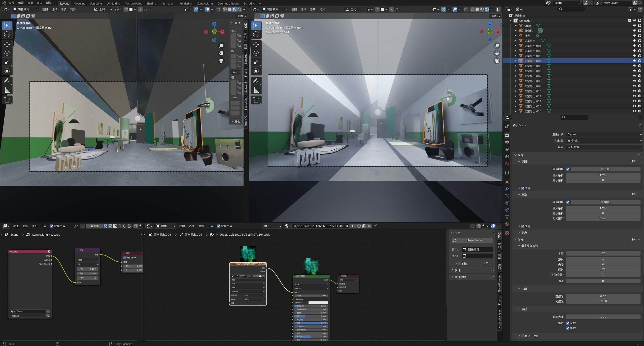Disable rendering of 日光 object
The width and height of the screenshot is (644, 346).
[640, 36]
